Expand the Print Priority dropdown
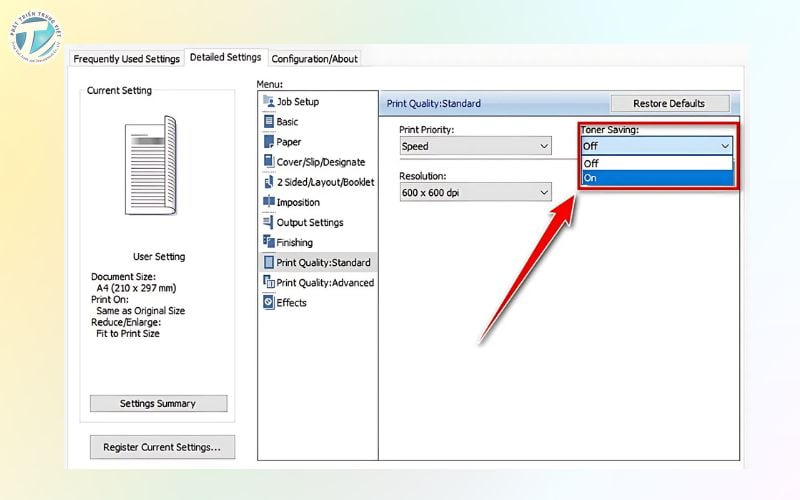800x500 pixels. 475,146
